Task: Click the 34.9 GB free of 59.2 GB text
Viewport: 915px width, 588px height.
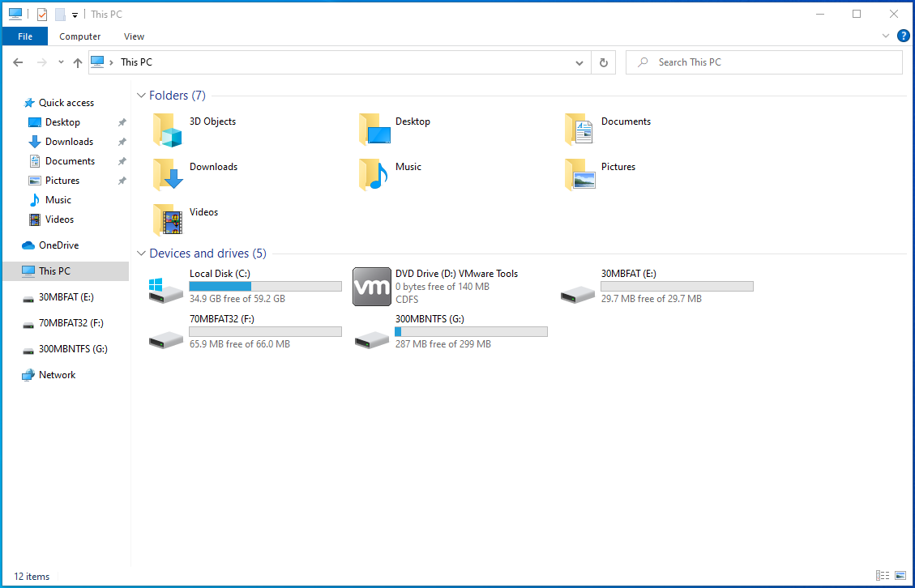Action: (x=237, y=299)
